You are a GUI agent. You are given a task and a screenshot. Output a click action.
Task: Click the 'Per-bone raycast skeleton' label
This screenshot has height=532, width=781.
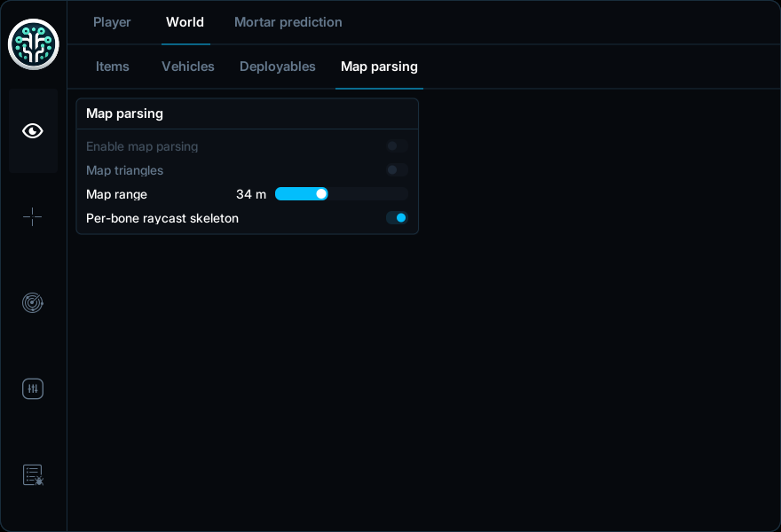(162, 218)
